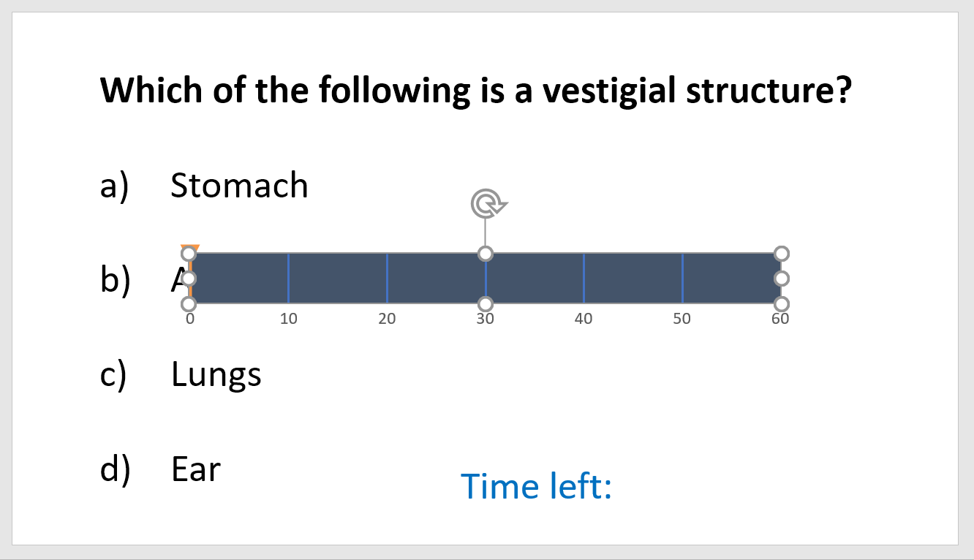Click the axis label 40
This screenshot has height=560, width=974.
[584, 319]
